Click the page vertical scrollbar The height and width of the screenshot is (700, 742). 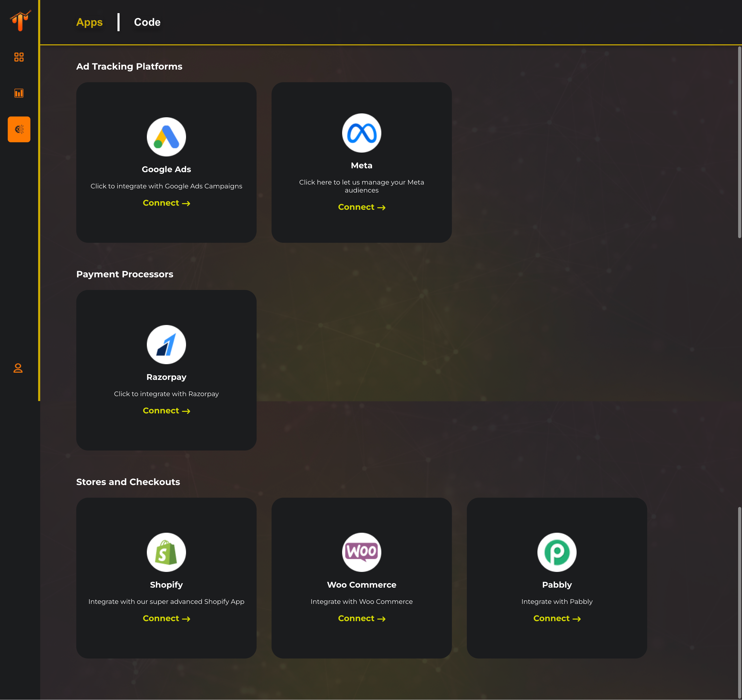click(739, 142)
